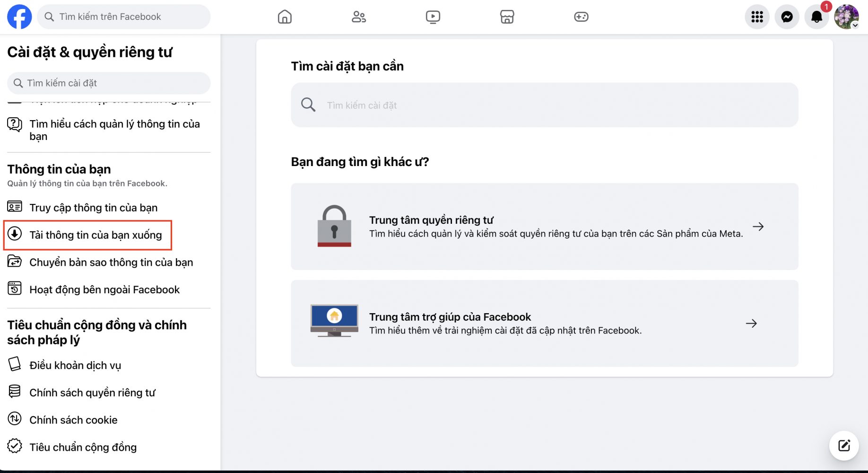Open the Messenger chats icon
Viewport: 868px width, 473px height.
787,17
